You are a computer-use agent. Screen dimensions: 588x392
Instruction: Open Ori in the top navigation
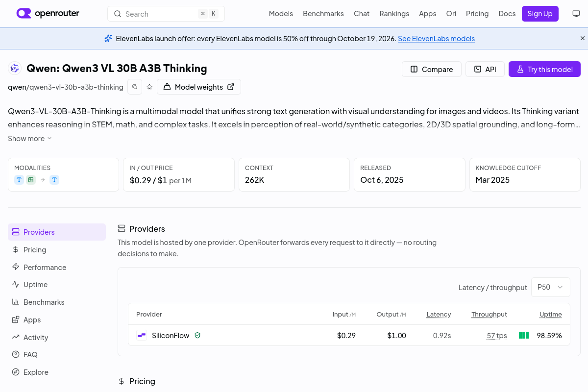click(451, 14)
